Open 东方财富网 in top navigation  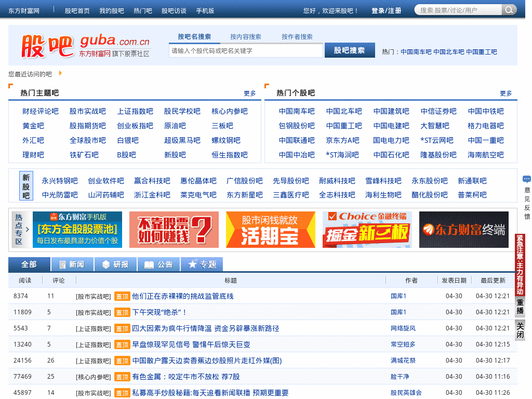pyautogui.click(x=24, y=11)
